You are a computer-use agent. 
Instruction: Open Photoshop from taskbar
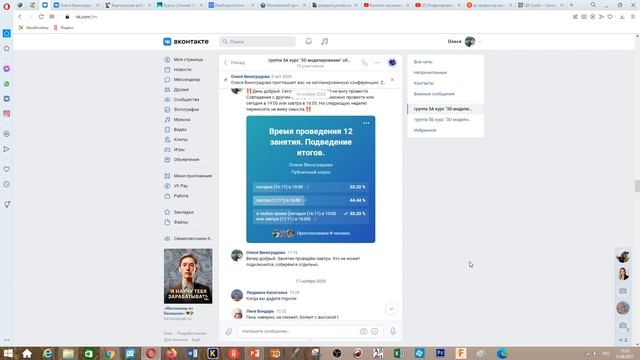[x=440, y=353]
